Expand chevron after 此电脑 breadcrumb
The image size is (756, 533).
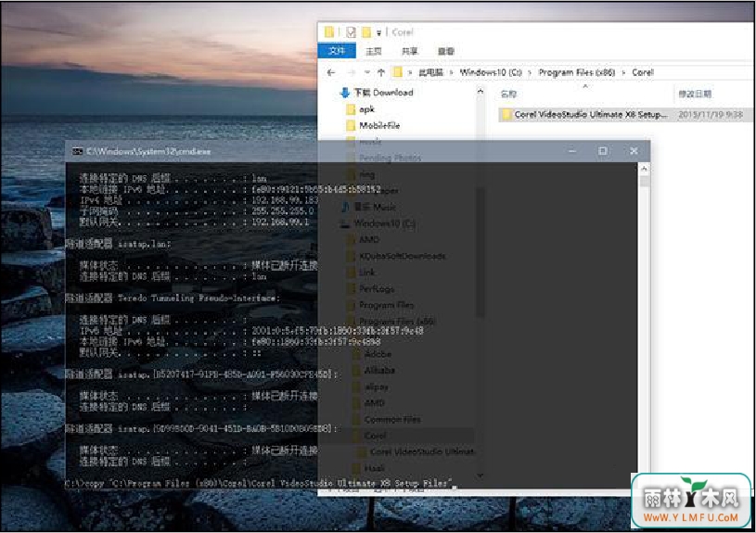point(452,73)
